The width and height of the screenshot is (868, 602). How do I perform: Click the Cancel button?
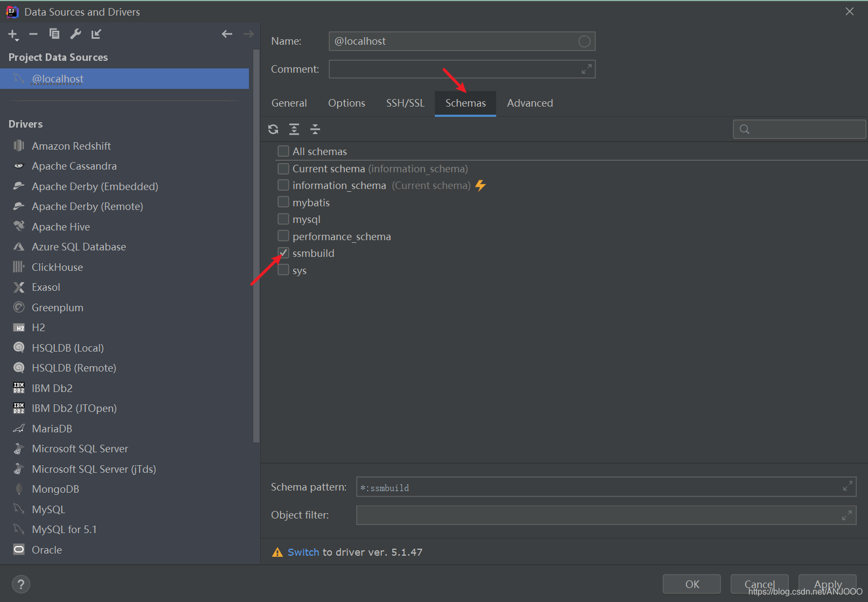(760, 584)
